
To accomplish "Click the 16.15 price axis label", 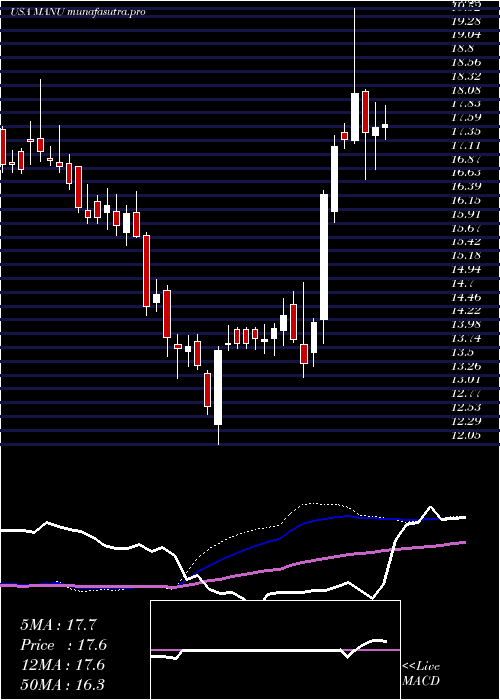I will tap(467, 200).
